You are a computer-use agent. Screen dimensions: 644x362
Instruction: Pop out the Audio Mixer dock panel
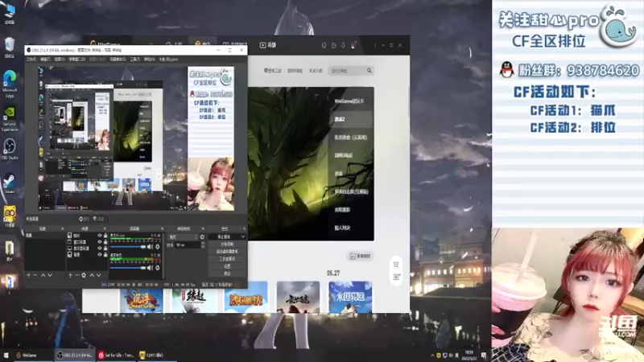[x=162, y=228]
